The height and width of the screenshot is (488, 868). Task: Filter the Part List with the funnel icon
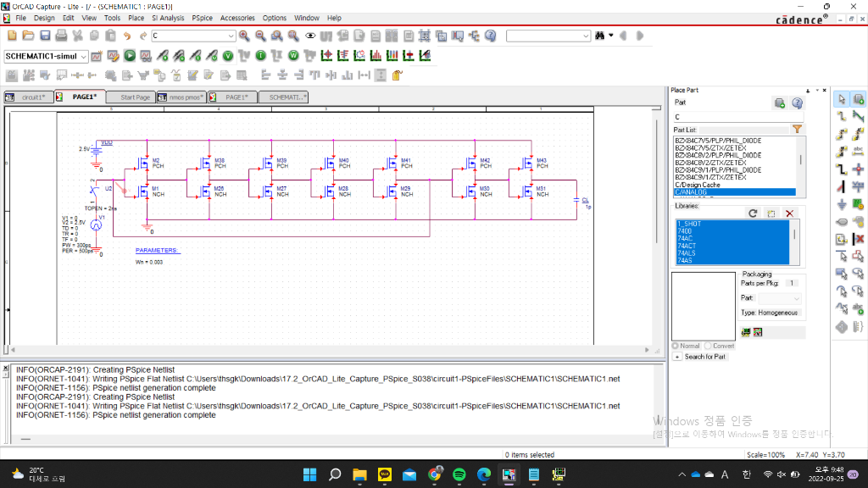pyautogui.click(x=797, y=129)
